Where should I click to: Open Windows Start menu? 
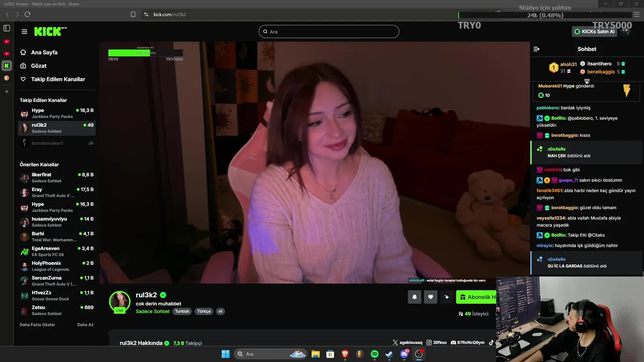coord(225,354)
